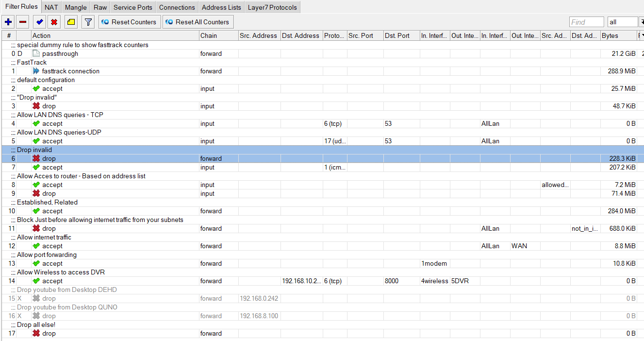This screenshot has width=644, height=341.
Task: Click the Reset All Counters button
Action: click(198, 22)
